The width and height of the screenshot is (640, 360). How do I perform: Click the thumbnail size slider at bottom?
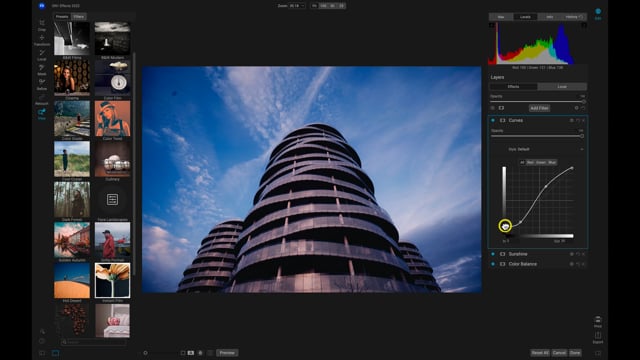click(145, 353)
